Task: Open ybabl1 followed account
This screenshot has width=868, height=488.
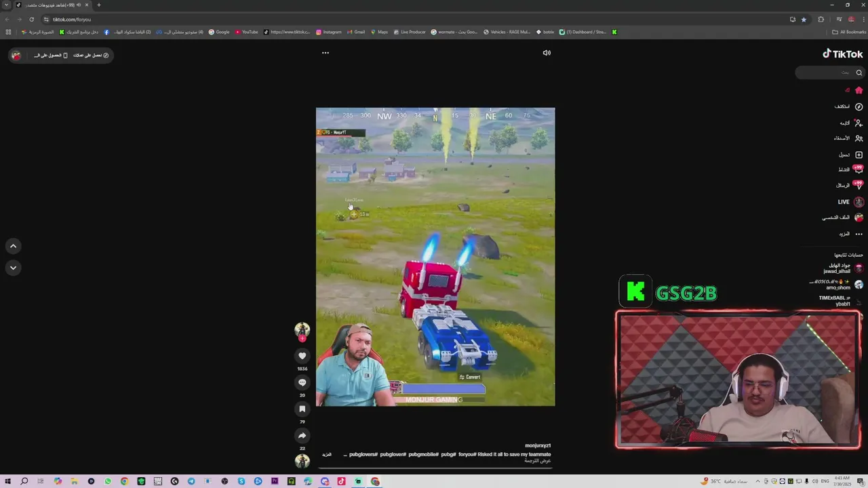Action: (840, 301)
